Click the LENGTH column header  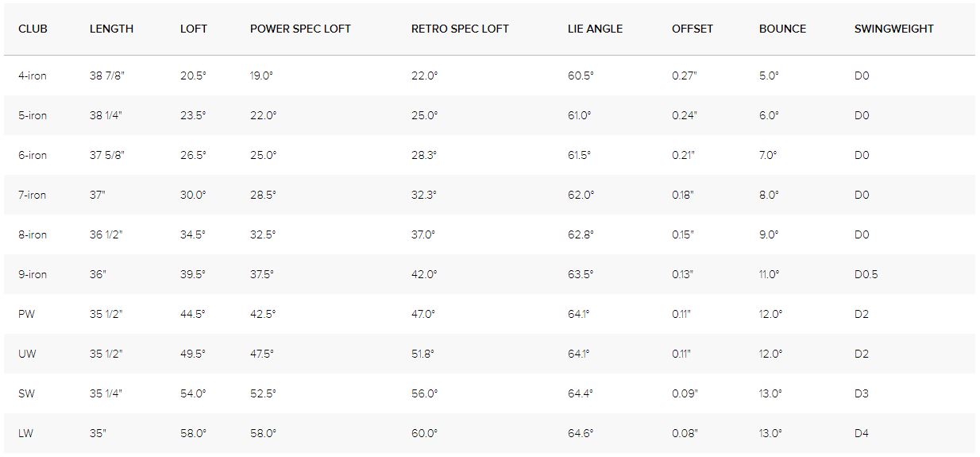111,29
